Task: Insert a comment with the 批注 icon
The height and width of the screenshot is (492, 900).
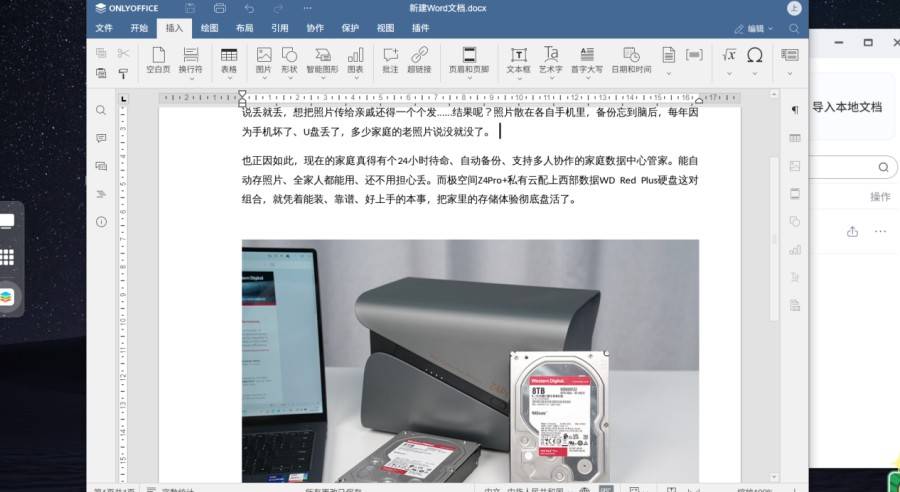Action: point(390,60)
